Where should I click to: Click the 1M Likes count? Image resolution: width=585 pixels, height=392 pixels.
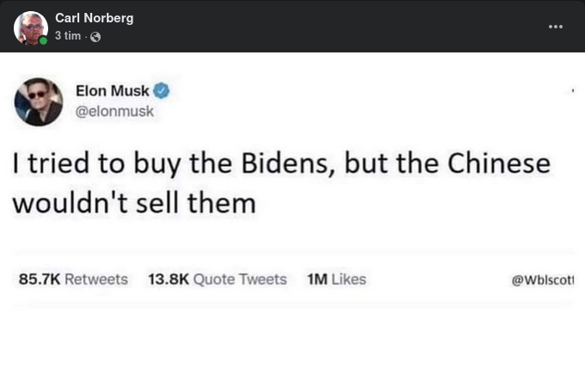pyautogui.click(x=336, y=279)
